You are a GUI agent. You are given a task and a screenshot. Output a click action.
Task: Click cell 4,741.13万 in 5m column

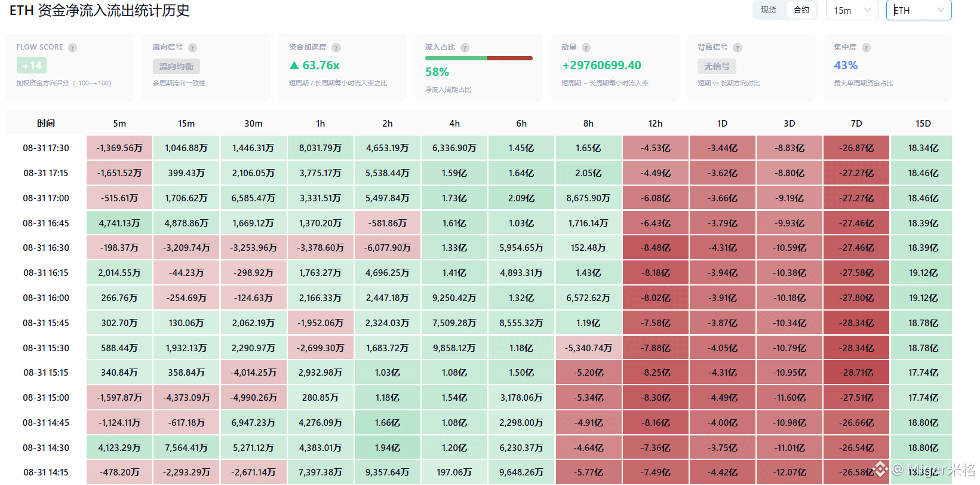pyautogui.click(x=119, y=223)
